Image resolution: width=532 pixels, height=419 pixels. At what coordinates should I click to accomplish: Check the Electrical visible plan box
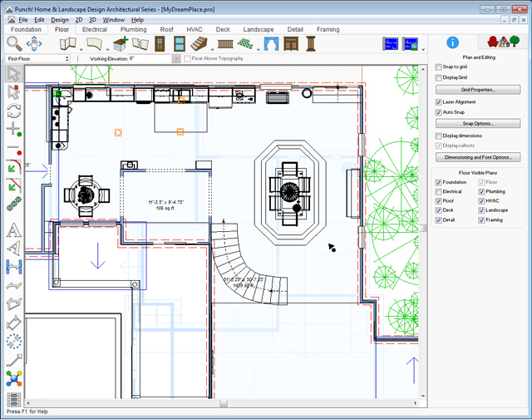[437, 191]
